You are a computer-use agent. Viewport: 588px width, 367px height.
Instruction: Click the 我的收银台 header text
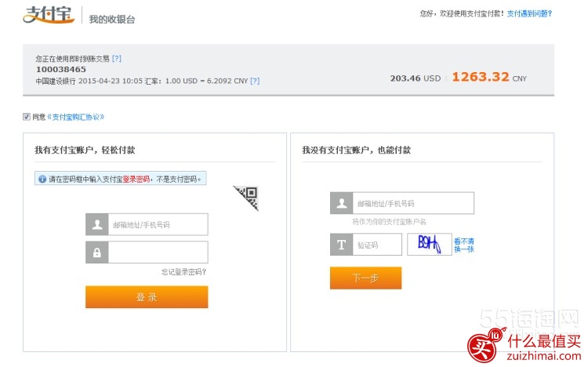[x=112, y=19]
